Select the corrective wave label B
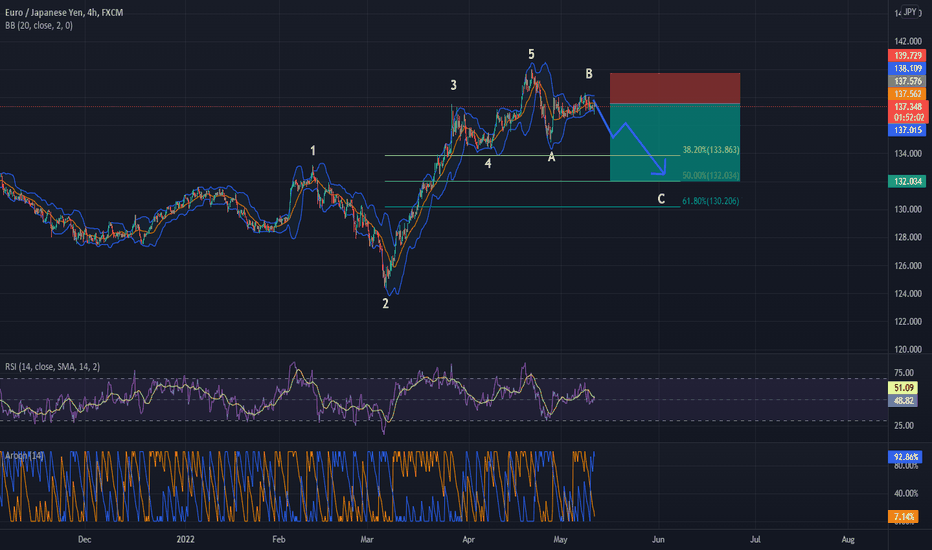Image resolution: width=932 pixels, height=550 pixels. click(x=589, y=74)
